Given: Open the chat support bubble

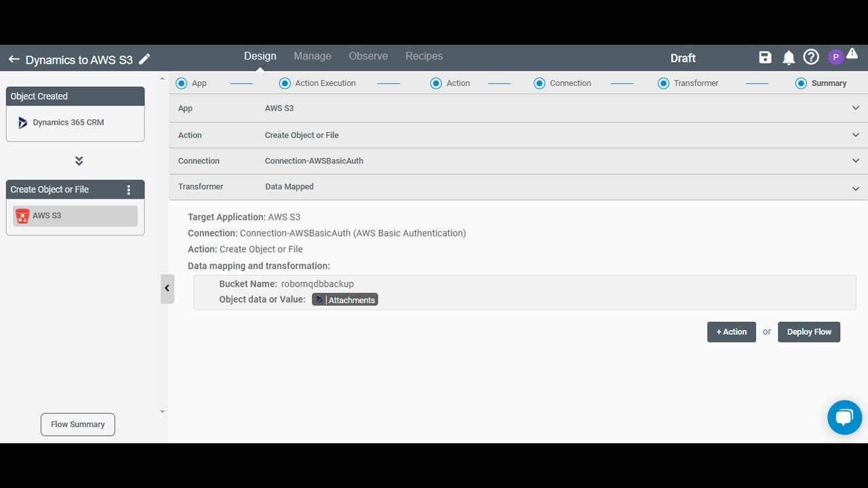Looking at the screenshot, I should click(x=844, y=417).
